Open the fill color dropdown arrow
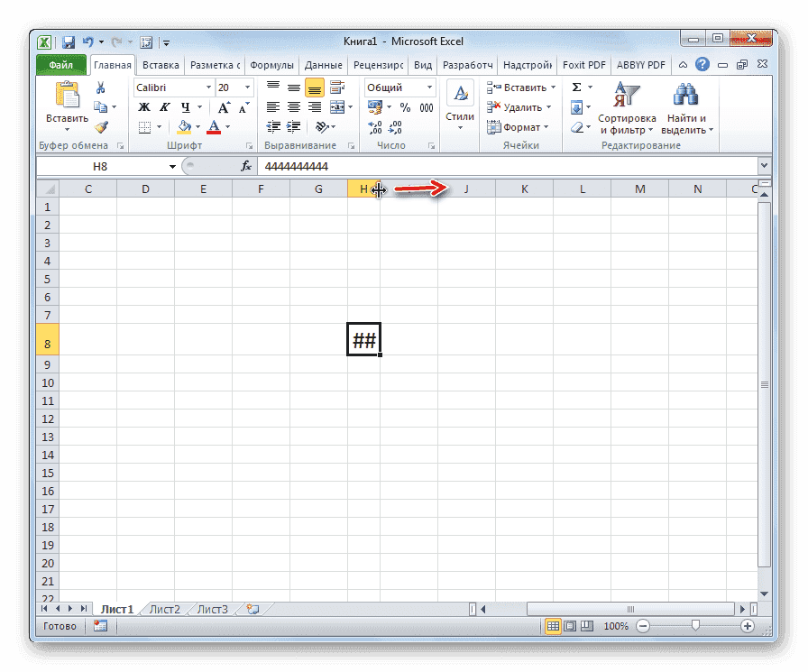808x672 pixels. tap(197, 126)
